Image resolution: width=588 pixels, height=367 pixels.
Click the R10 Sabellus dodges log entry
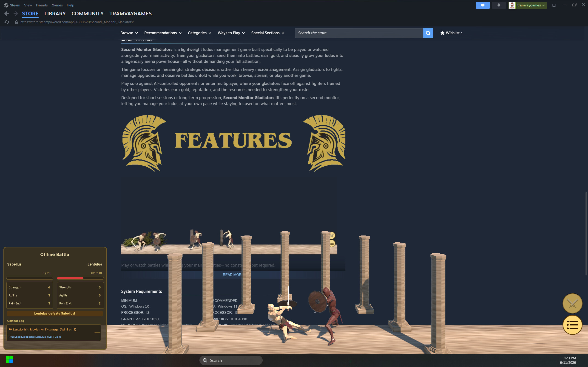coord(35,337)
